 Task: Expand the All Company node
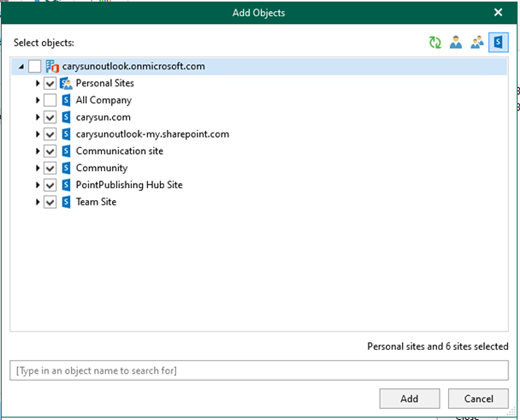pos(37,100)
